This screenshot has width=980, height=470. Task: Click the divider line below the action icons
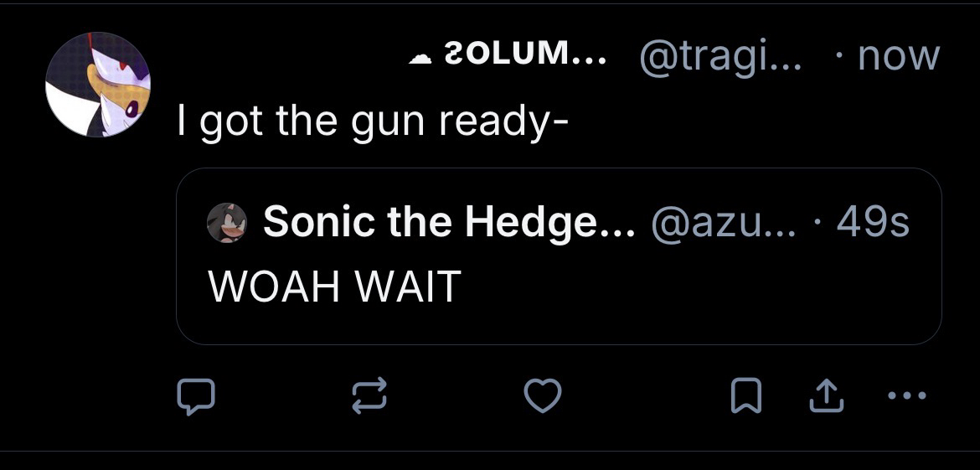490,451
